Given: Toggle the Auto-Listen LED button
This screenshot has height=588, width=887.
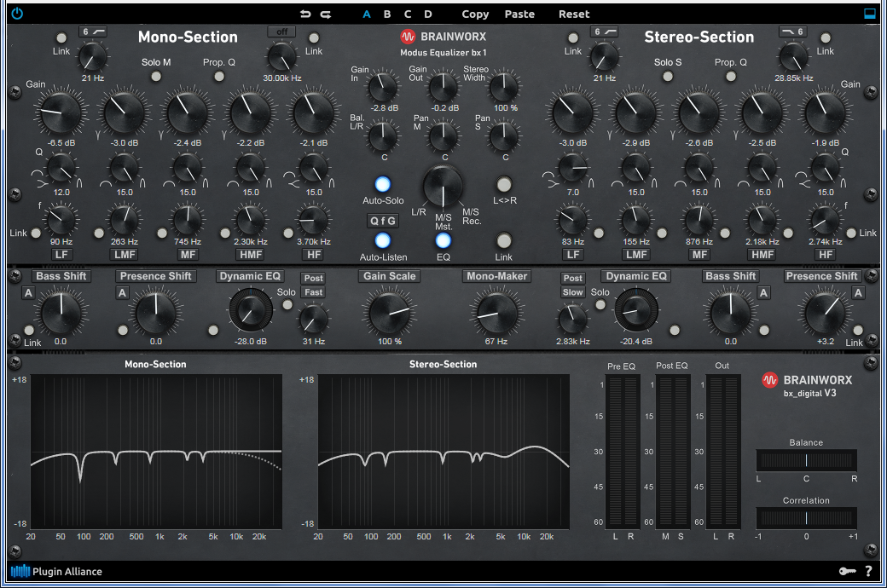Looking at the screenshot, I should [x=383, y=241].
